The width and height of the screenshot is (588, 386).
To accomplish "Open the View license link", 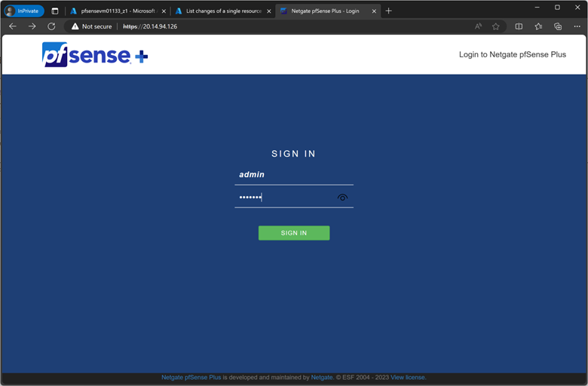I will coord(408,378).
